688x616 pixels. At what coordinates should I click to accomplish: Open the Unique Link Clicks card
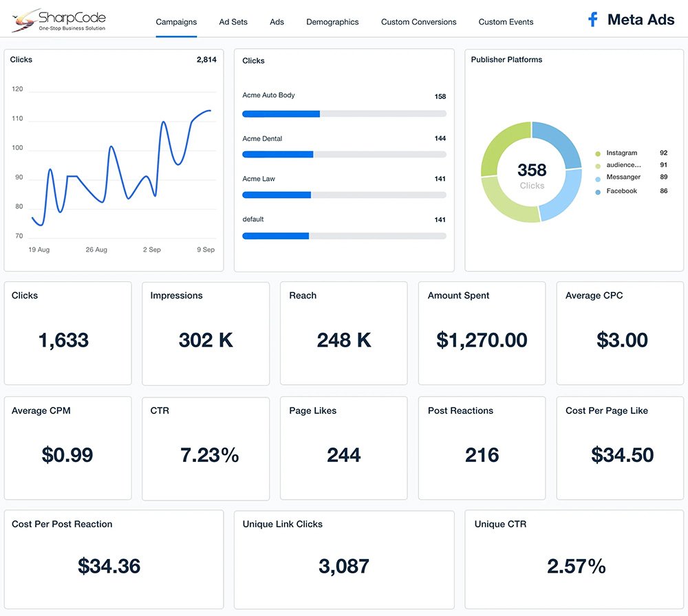click(344, 559)
